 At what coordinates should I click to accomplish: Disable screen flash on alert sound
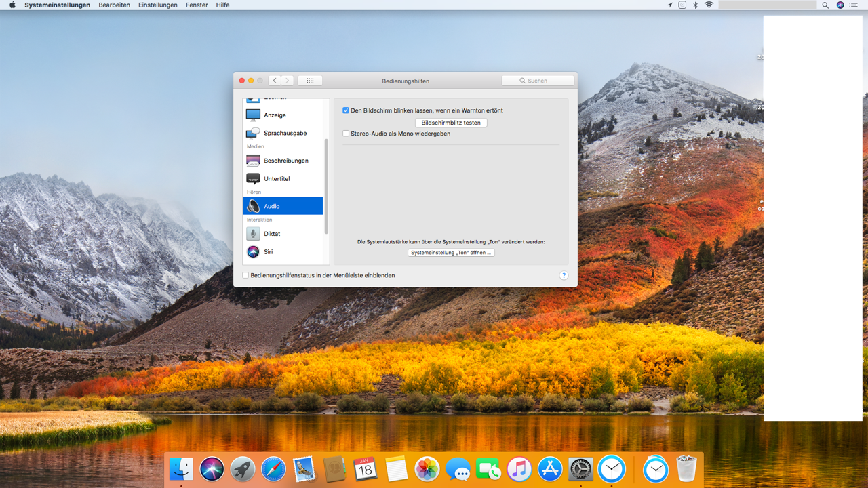point(346,110)
